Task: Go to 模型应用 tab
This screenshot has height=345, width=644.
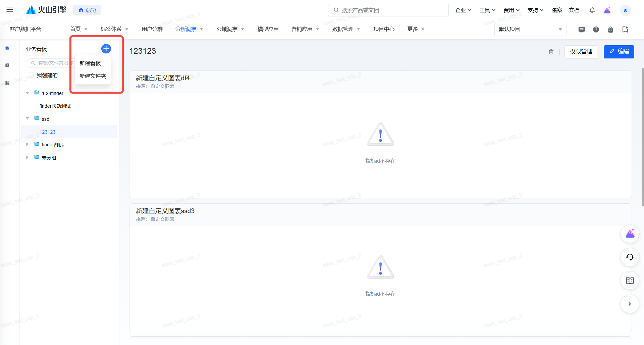Action: [268, 29]
